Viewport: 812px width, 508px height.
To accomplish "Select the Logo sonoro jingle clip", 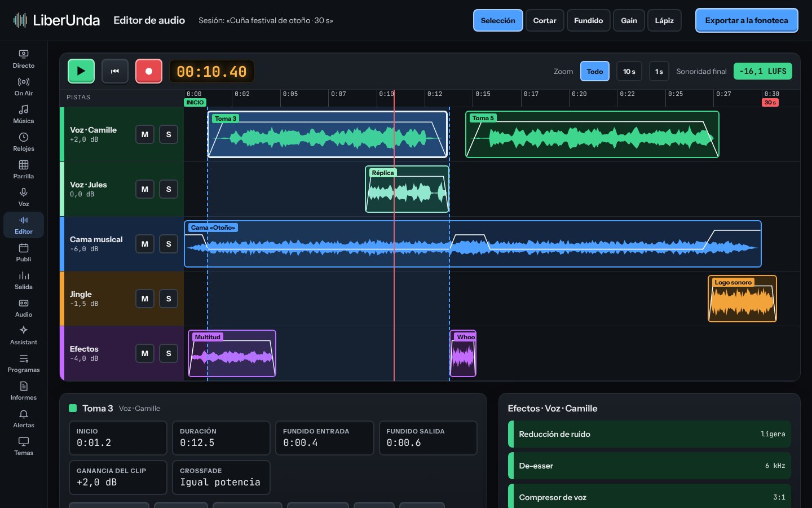I will point(742,299).
